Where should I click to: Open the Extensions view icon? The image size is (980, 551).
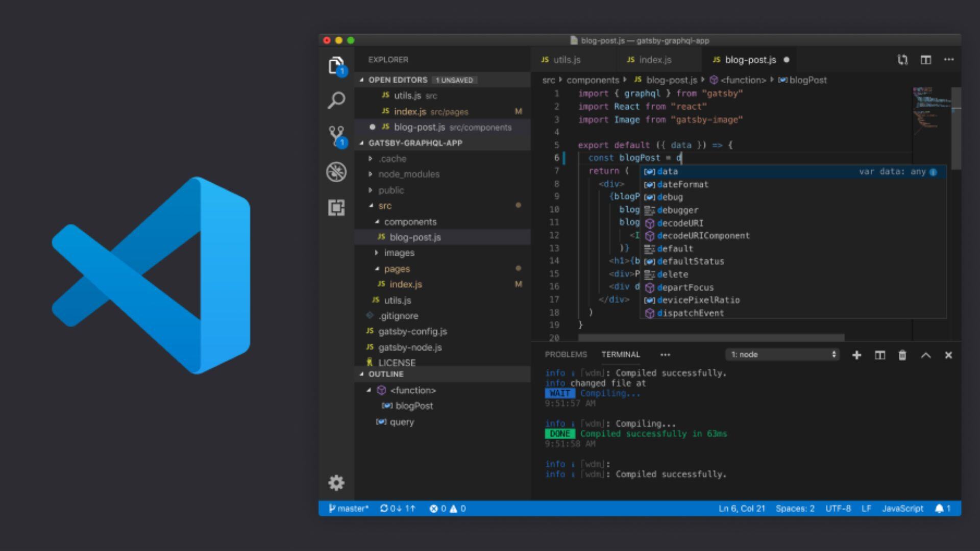[336, 208]
